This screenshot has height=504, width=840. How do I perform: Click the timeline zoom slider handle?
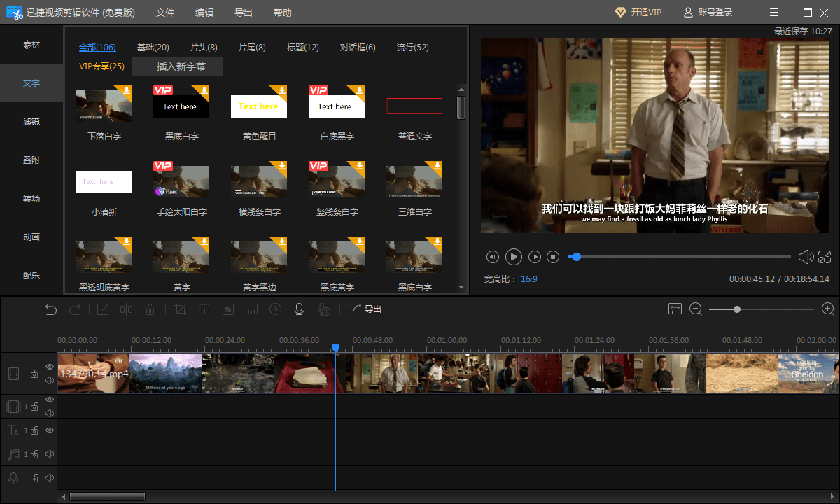click(x=737, y=309)
